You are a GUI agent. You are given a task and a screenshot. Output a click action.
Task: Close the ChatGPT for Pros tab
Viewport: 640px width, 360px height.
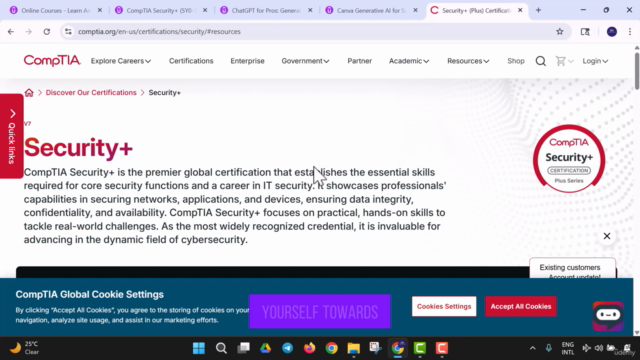(310, 10)
